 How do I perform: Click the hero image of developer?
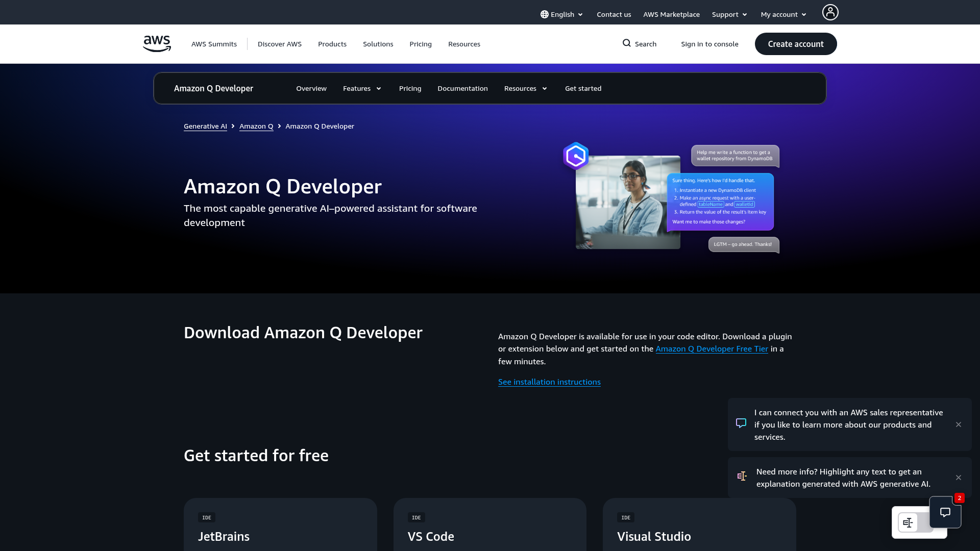[628, 203]
